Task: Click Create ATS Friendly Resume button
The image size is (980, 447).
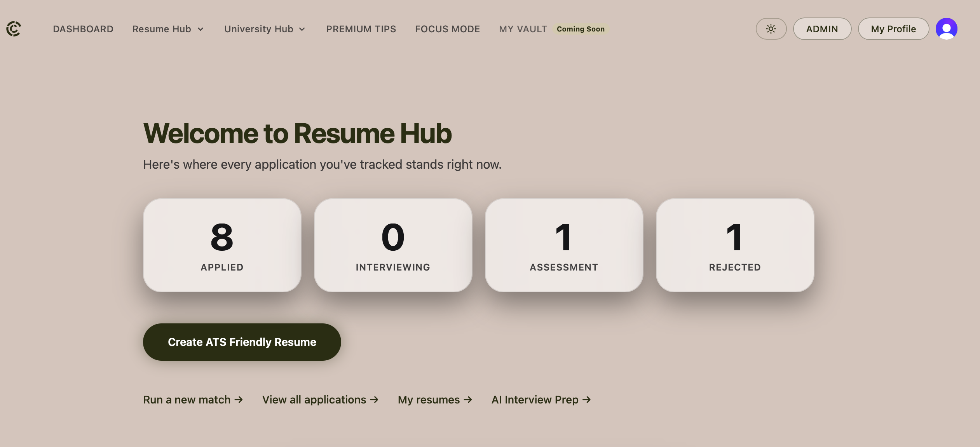Action: (x=242, y=342)
